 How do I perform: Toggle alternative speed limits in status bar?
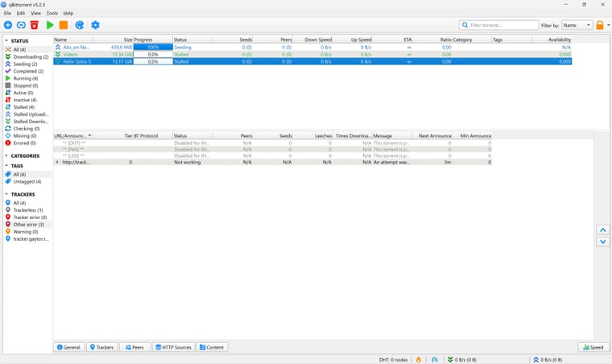click(434, 360)
